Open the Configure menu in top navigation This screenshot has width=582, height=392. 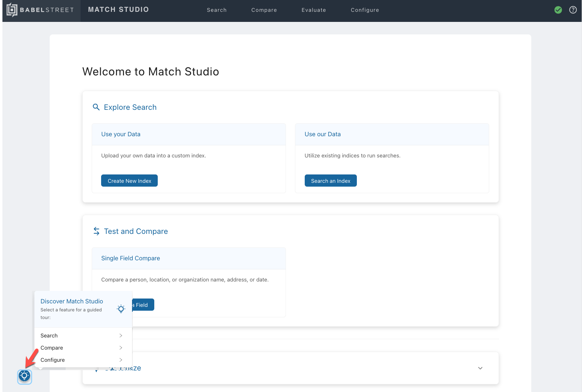pyautogui.click(x=365, y=10)
